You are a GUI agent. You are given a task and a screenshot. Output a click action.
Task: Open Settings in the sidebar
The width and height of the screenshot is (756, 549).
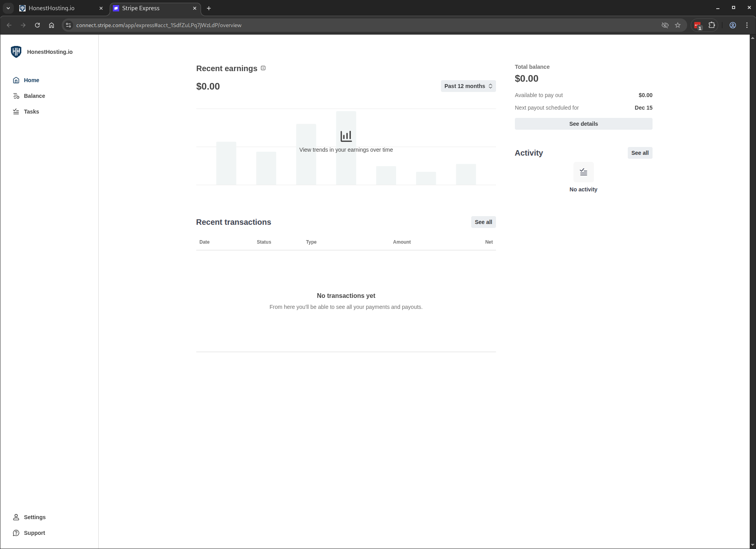point(35,517)
